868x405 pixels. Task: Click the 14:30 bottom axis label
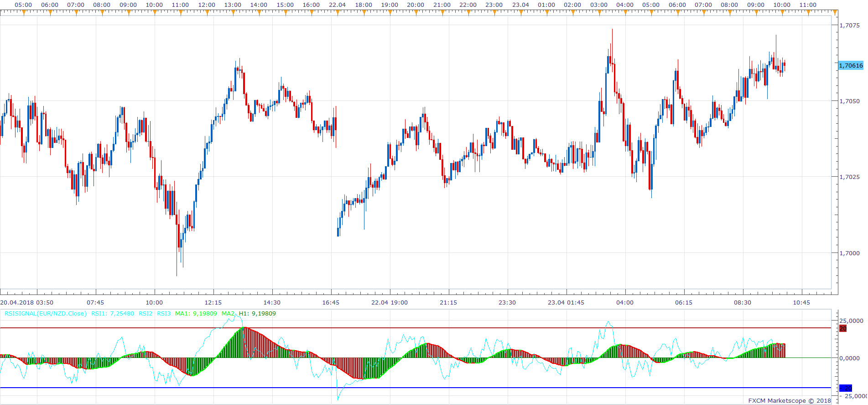pyautogui.click(x=272, y=303)
